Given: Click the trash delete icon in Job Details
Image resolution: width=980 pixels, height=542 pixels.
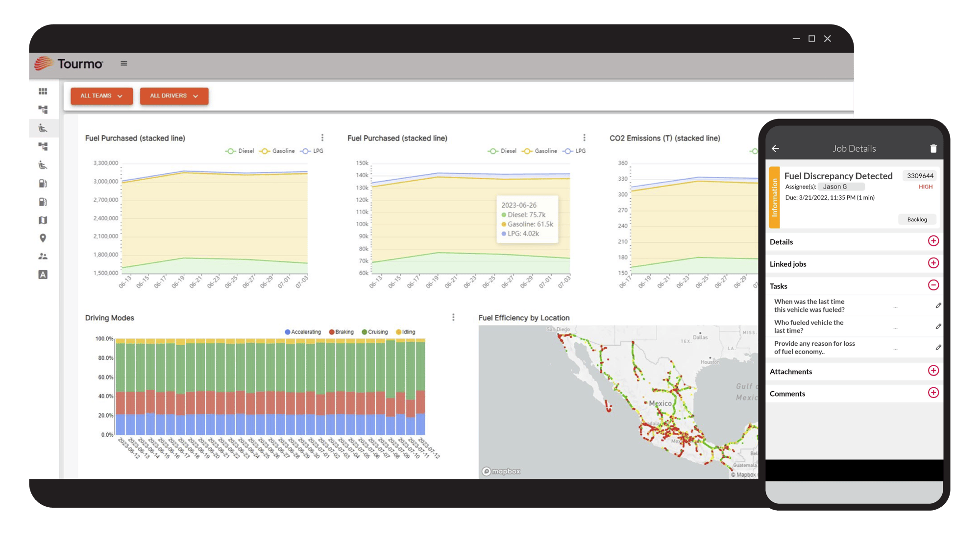Looking at the screenshot, I should pyautogui.click(x=933, y=148).
